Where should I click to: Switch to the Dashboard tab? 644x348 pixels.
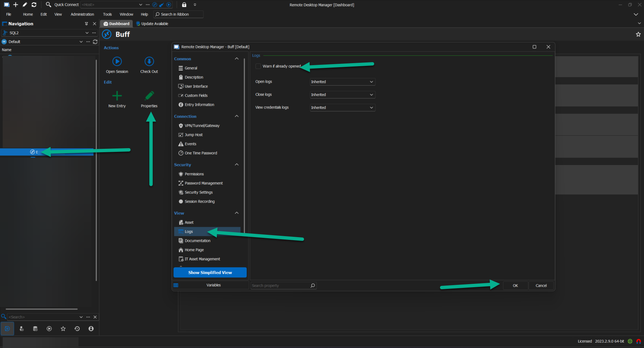tap(116, 24)
